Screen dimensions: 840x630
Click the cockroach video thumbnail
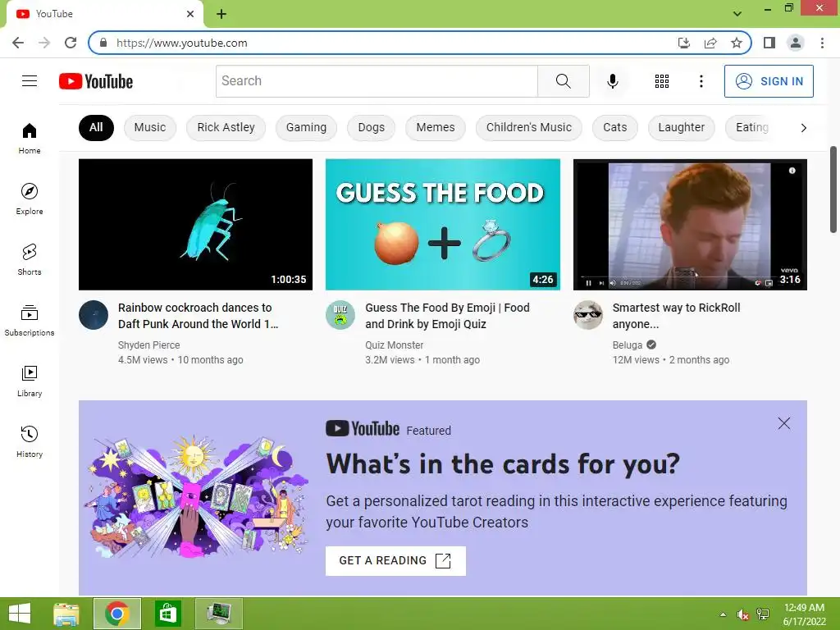click(195, 225)
